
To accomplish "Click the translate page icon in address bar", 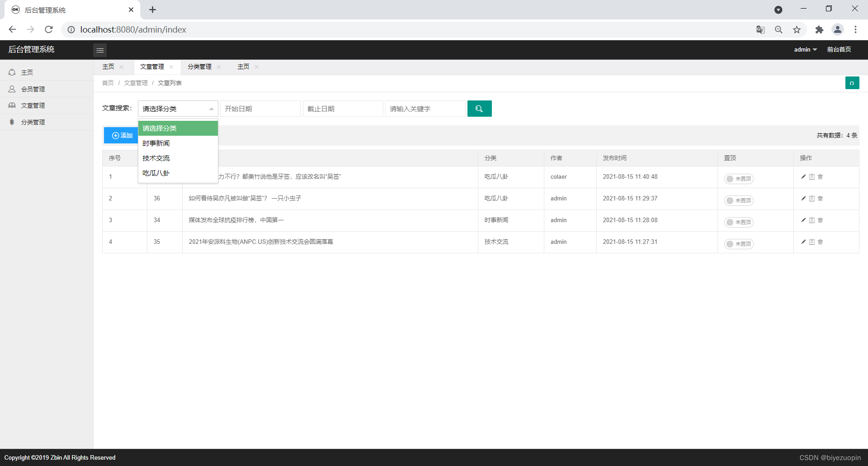I will 760,29.
